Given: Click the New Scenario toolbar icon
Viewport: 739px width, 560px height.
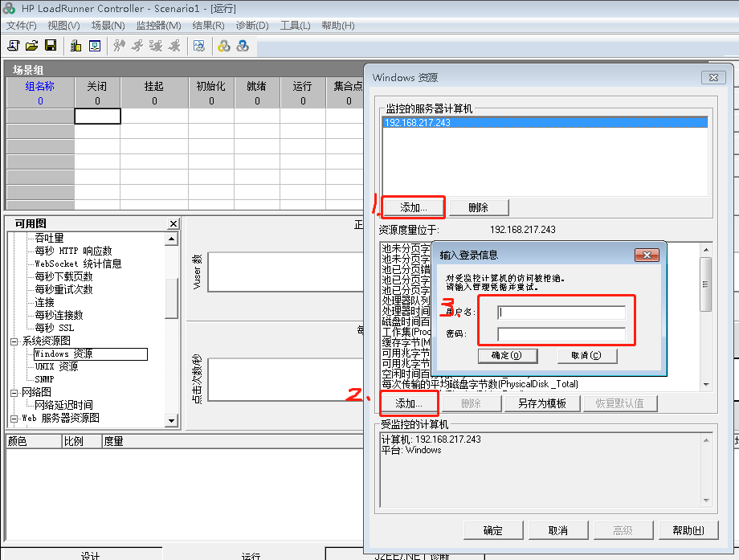Looking at the screenshot, I should [x=13, y=46].
